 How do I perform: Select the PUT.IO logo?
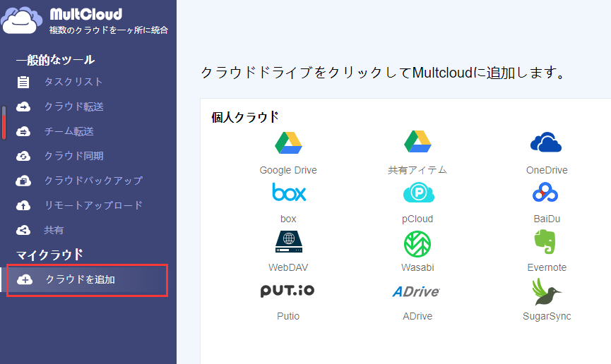point(287,291)
